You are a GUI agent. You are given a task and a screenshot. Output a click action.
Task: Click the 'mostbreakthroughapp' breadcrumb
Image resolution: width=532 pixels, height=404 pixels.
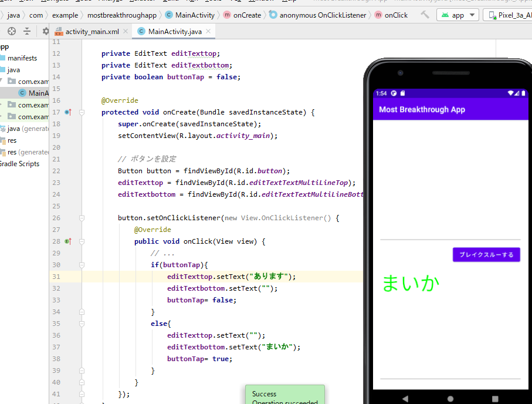[122, 15]
